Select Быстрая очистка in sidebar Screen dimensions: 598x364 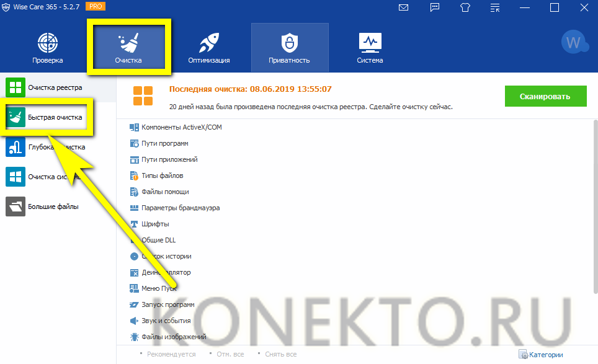tap(55, 117)
